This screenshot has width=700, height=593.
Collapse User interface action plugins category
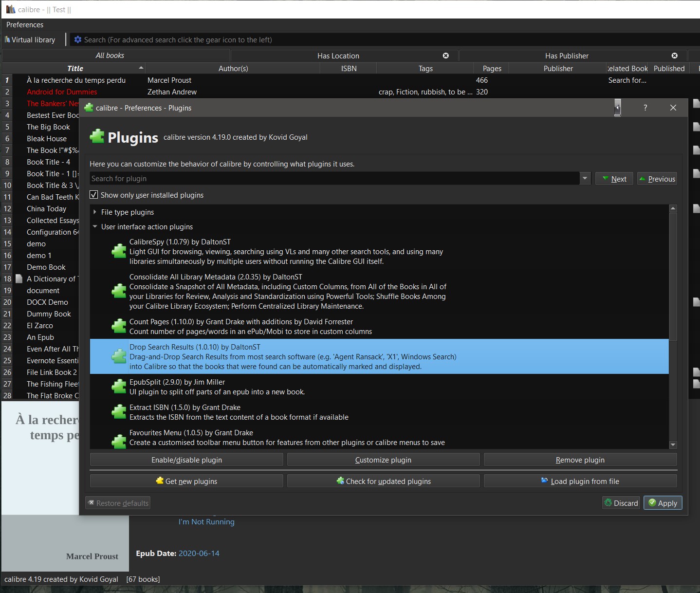point(95,226)
